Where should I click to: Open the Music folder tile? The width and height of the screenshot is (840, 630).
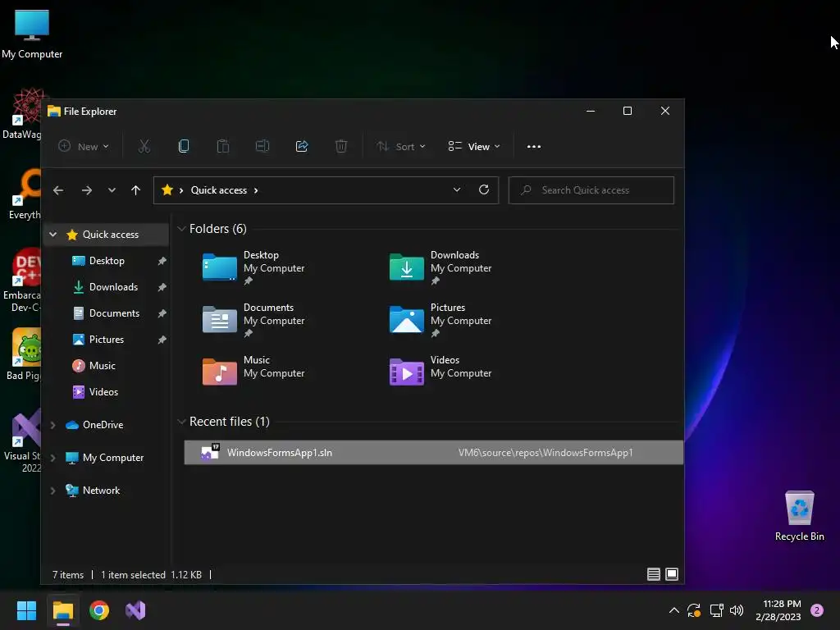254,372
